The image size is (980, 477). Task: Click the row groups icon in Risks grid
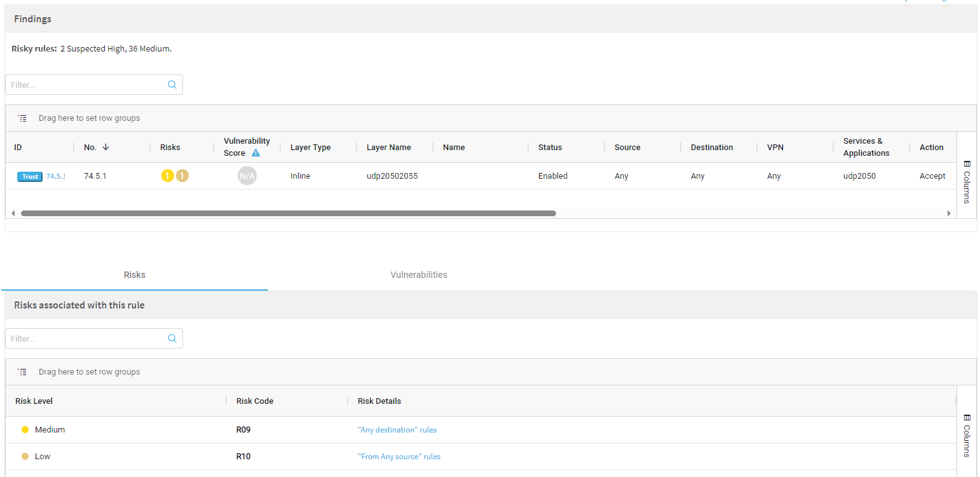(22, 372)
